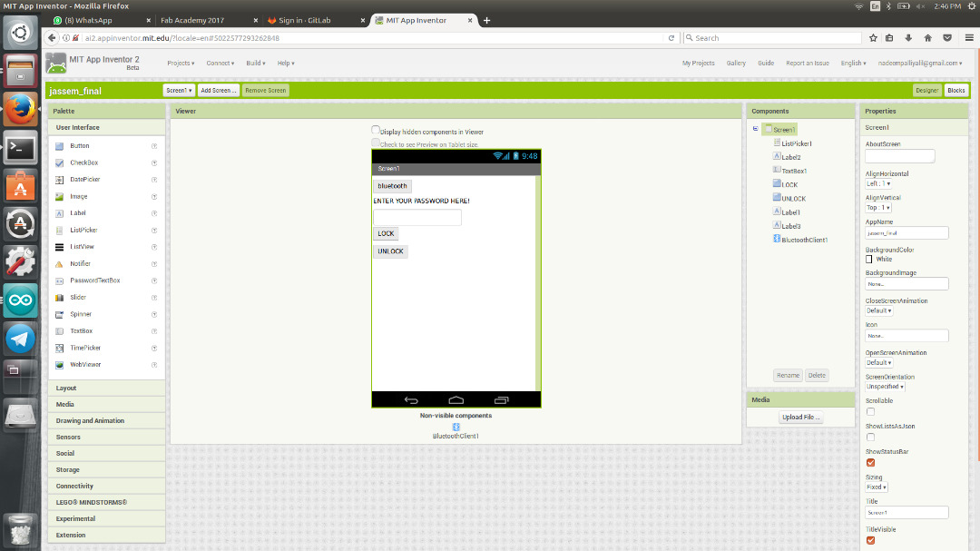Image resolution: width=980 pixels, height=551 pixels.
Task: Switch to Sign in GitLab tab
Action: click(316, 20)
